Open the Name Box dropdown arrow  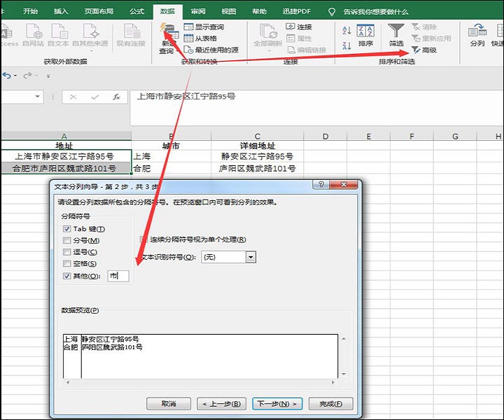point(38,96)
